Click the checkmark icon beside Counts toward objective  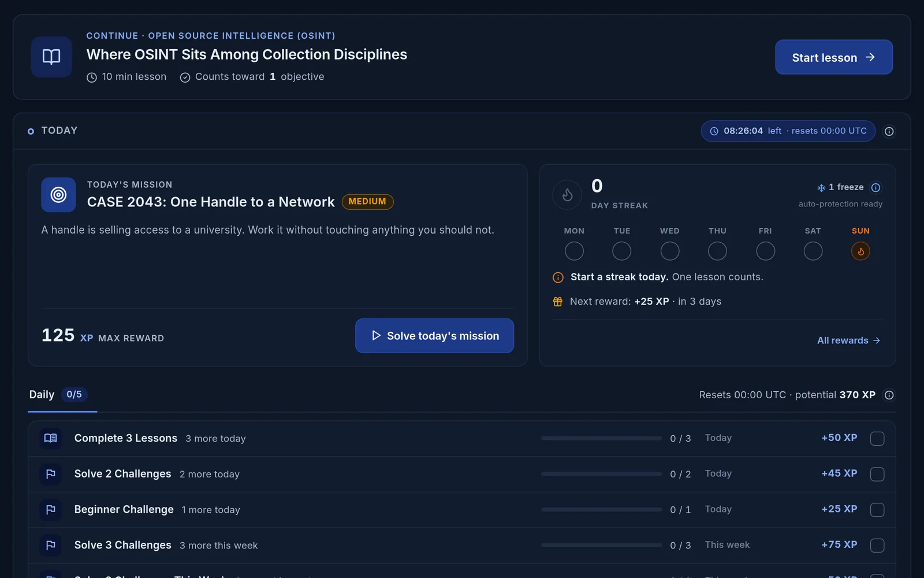click(185, 77)
